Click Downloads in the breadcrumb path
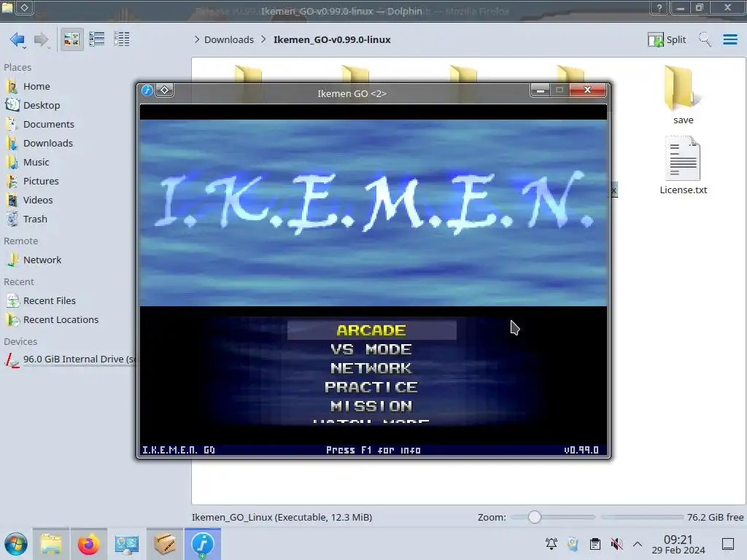 coord(228,39)
